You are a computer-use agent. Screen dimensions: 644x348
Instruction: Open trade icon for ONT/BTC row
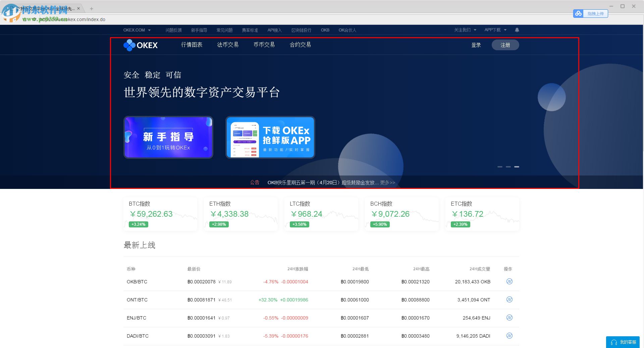(509, 299)
